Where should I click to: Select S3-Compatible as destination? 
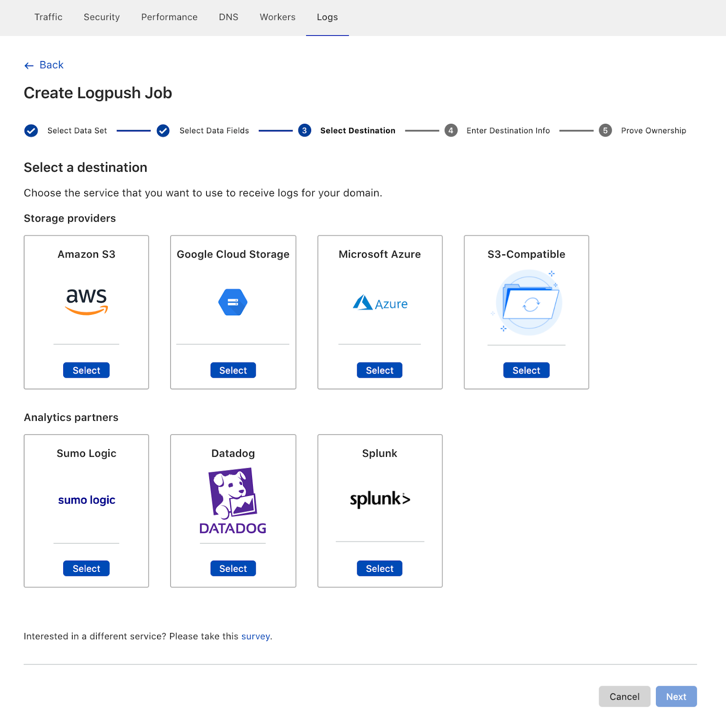click(526, 370)
